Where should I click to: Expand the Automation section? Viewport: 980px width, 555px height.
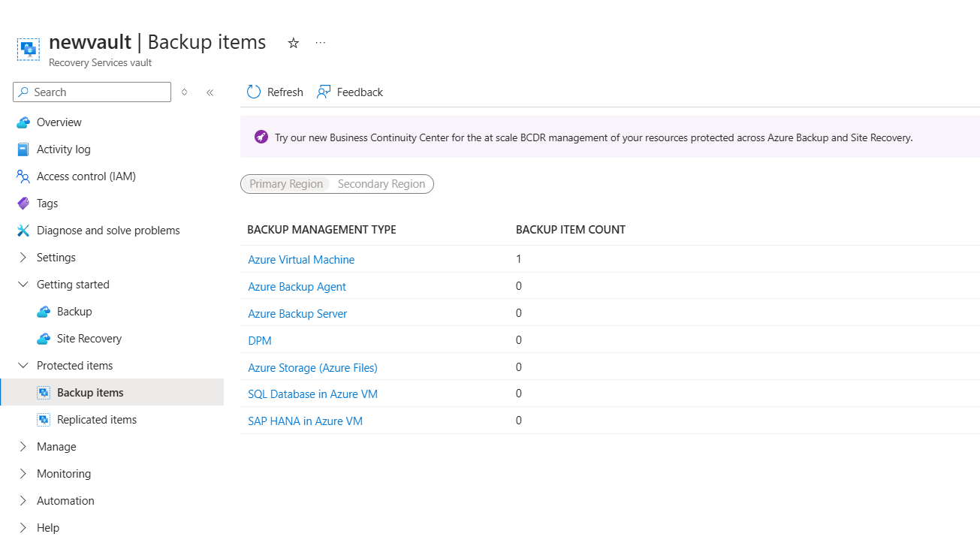[x=23, y=501]
